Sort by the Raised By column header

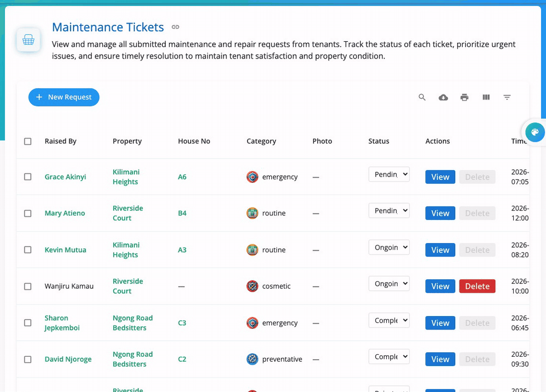(x=61, y=141)
